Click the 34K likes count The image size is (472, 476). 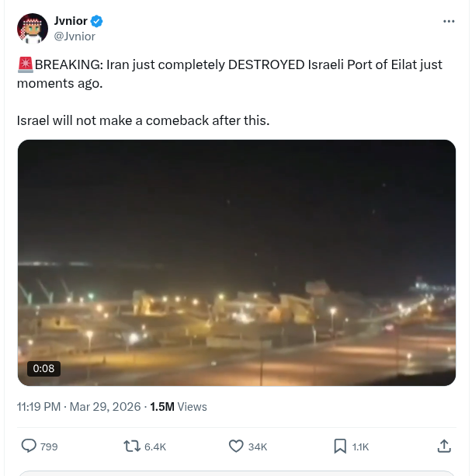pos(258,446)
